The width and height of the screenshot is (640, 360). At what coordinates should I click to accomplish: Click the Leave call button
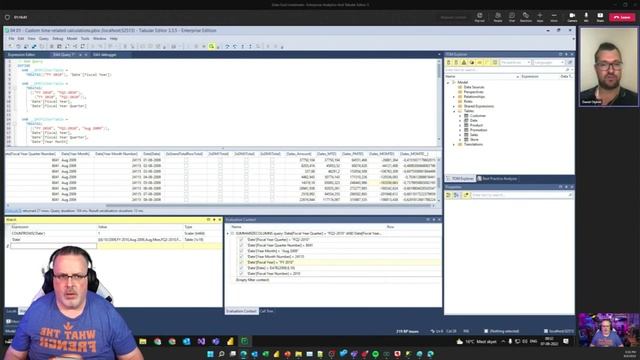[x=622, y=17]
